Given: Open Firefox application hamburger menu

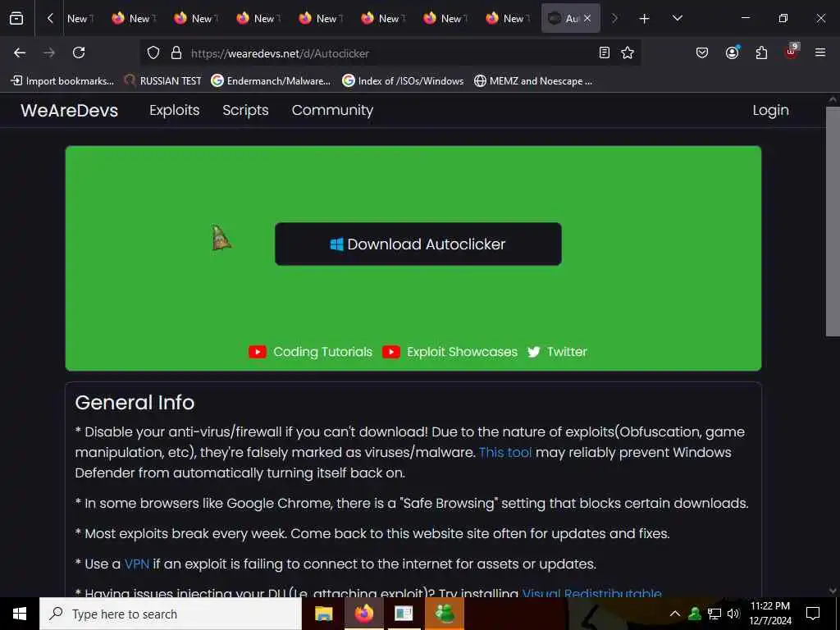Looking at the screenshot, I should pos(820,52).
